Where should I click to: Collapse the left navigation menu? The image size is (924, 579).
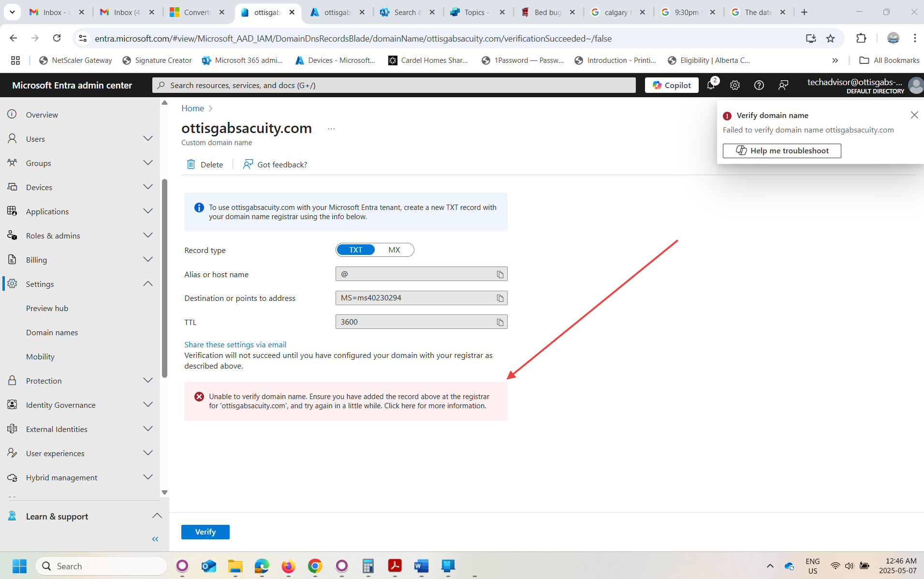155,539
